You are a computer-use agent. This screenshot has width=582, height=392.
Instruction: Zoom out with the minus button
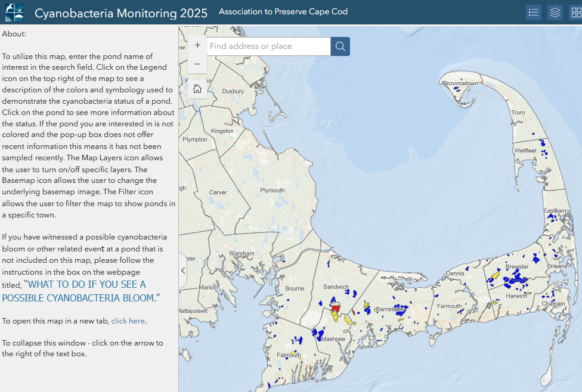[197, 64]
